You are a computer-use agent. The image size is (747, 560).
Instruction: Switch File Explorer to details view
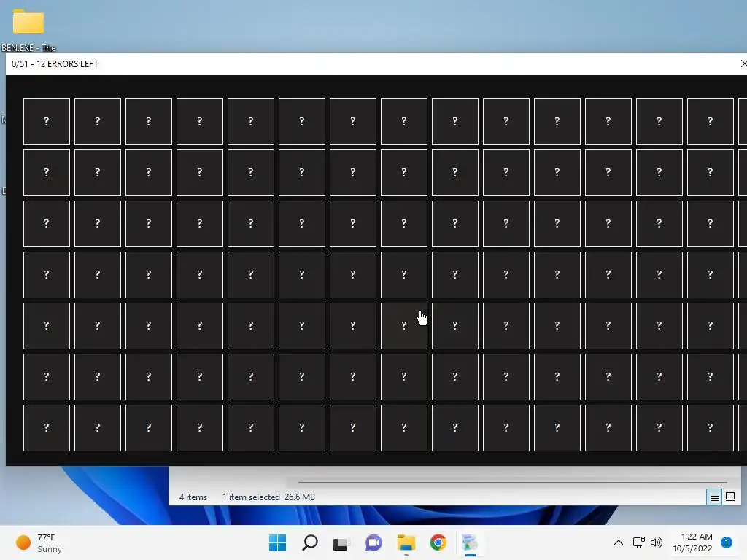pos(714,497)
